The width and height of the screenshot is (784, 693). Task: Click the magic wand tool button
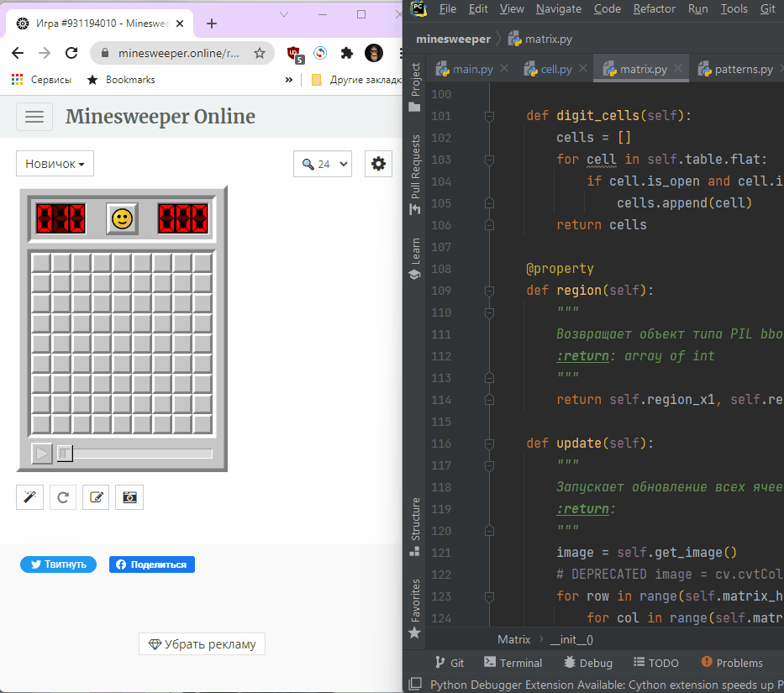30,497
